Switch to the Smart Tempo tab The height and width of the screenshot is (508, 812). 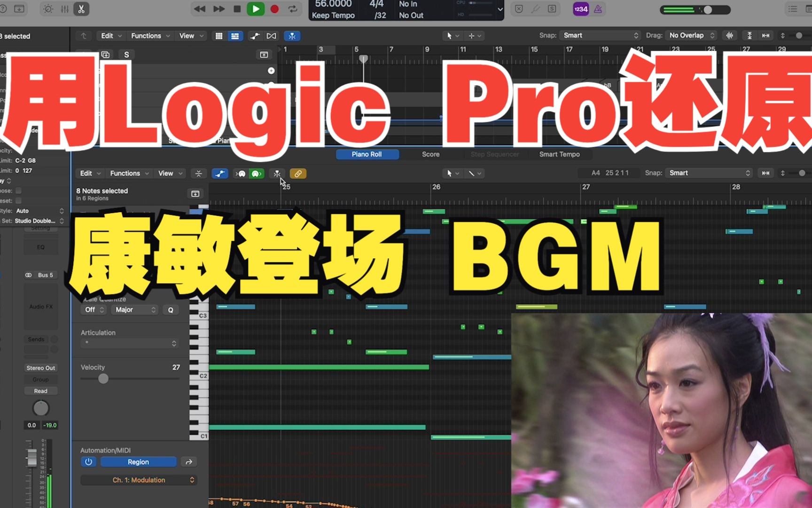point(559,154)
